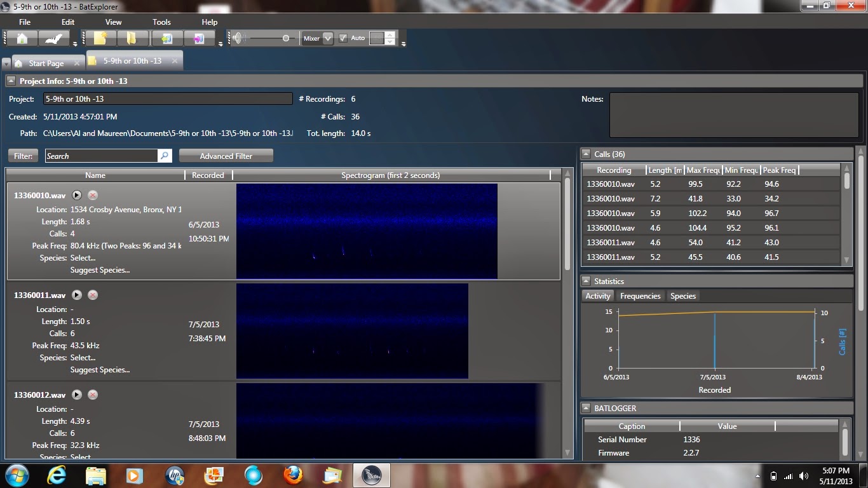Click the import recordings toolbar icon

[166, 37]
